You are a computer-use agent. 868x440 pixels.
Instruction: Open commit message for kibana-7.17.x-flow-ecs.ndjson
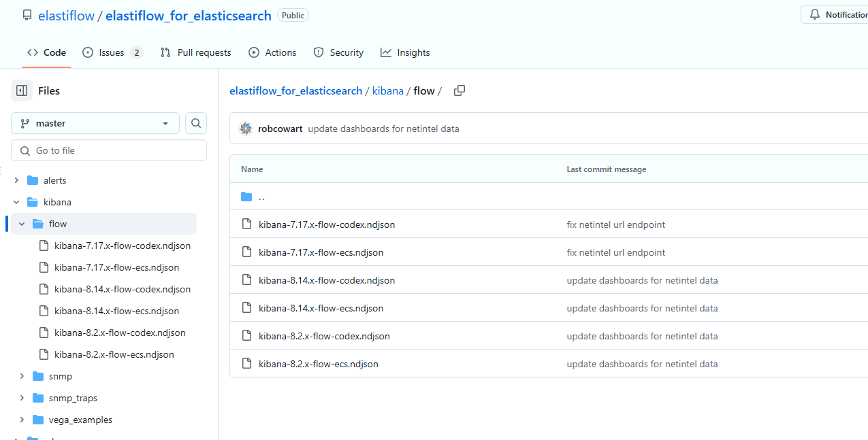[616, 252]
